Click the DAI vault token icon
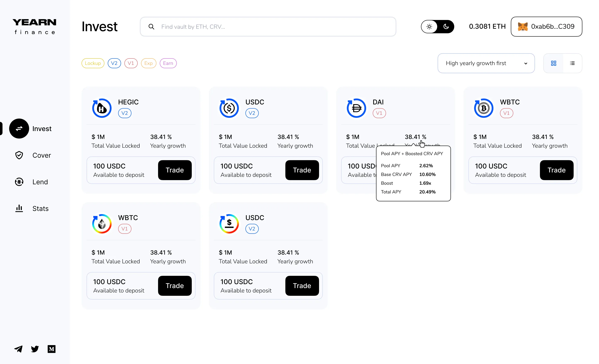This screenshot has height=364, width=599. tap(356, 108)
